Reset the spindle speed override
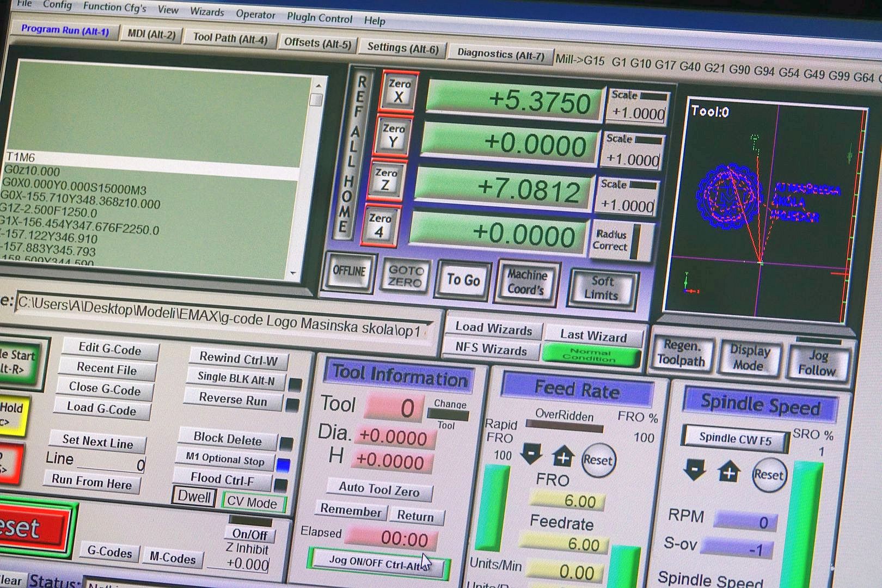The image size is (882, 588). tap(768, 475)
